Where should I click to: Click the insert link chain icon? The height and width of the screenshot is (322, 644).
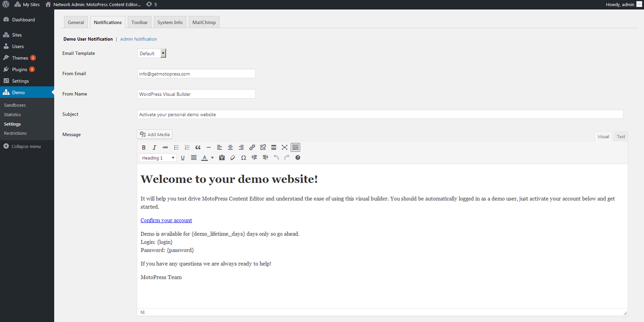(252, 147)
